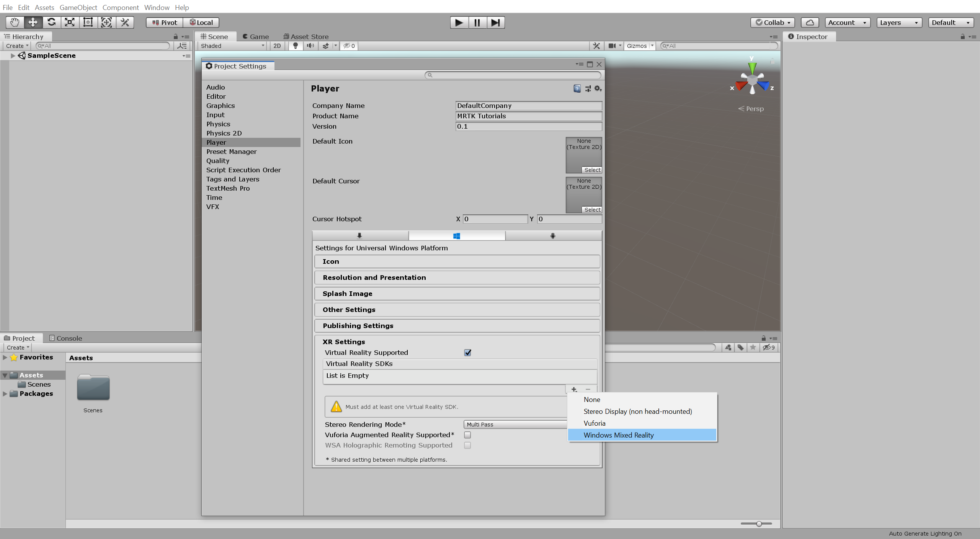Image resolution: width=980 pixels, height=539 pixels.
Task: Select the Rect transform tool
Action: [x=88, y=23]
